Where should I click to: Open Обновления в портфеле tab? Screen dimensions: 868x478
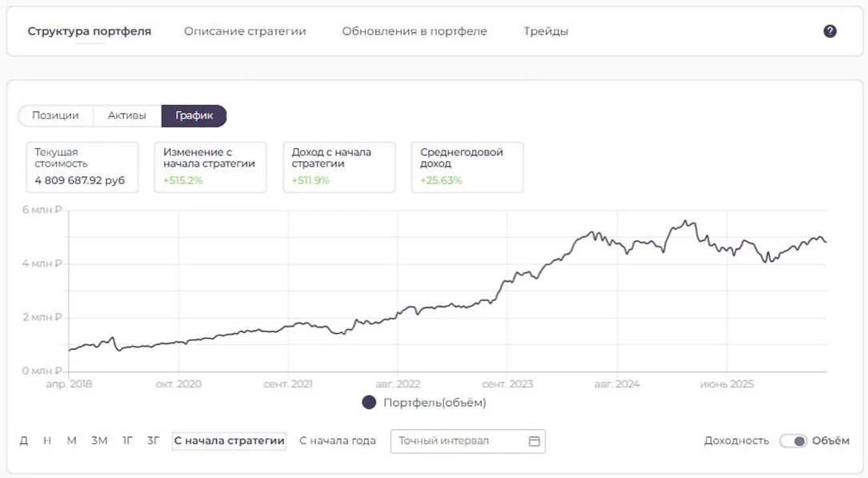[414, 31]
